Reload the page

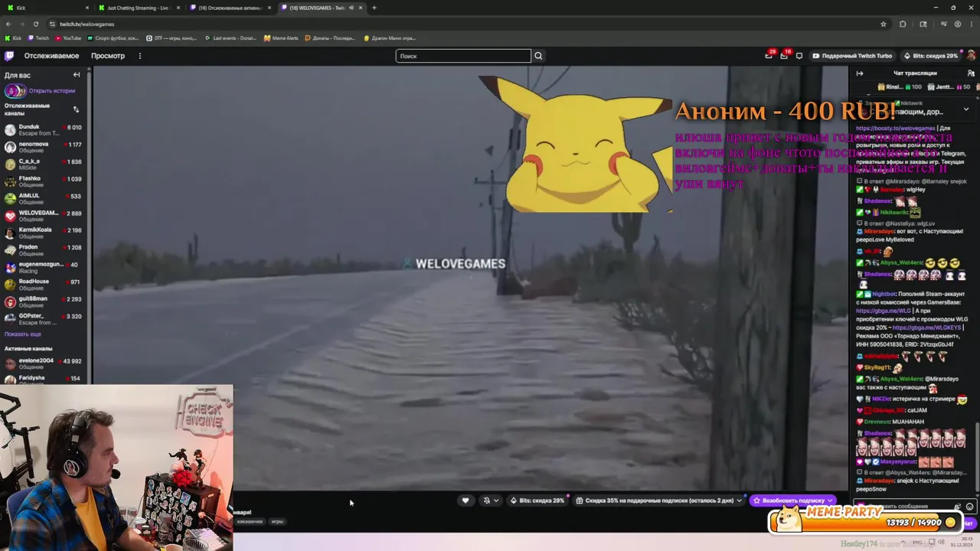point(34,24)
